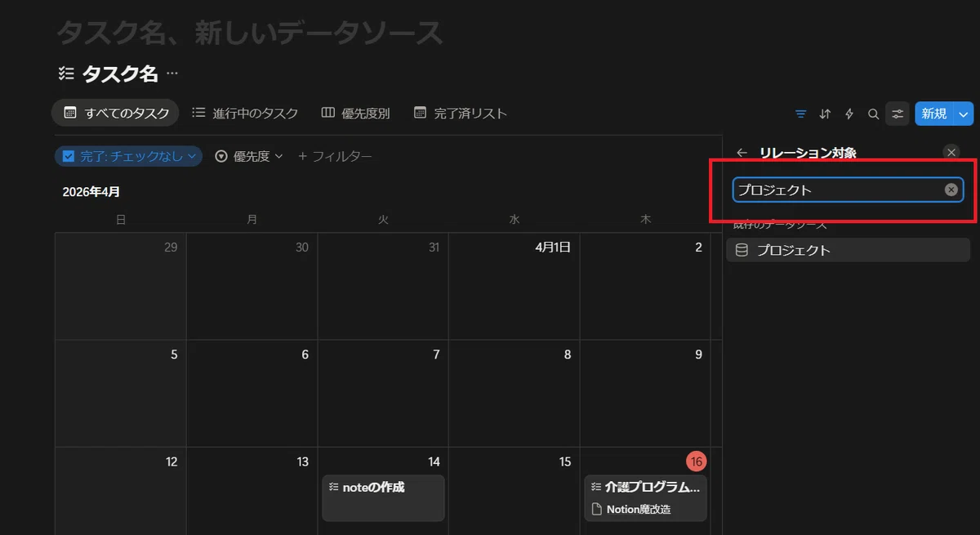Screen dimensions: 980x535
Task: Select the calendar date 30
Action: click(x=302, y=247)
